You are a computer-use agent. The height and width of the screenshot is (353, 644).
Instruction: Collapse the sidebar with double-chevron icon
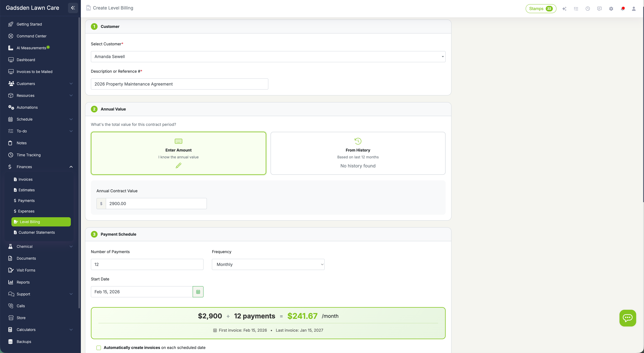73,8
